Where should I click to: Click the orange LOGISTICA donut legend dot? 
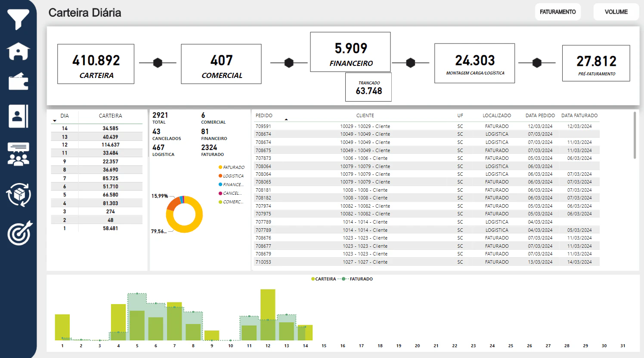(220, 176)
